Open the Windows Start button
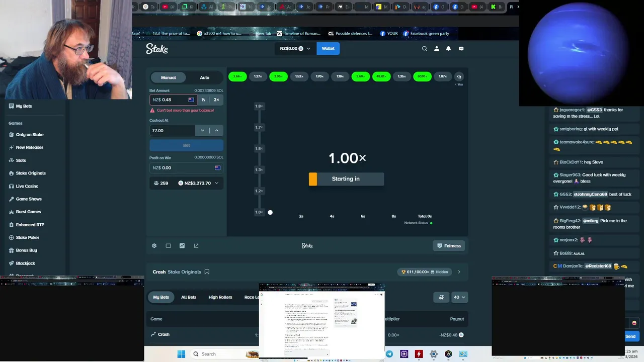644x362 pixels. coord(181,354)
